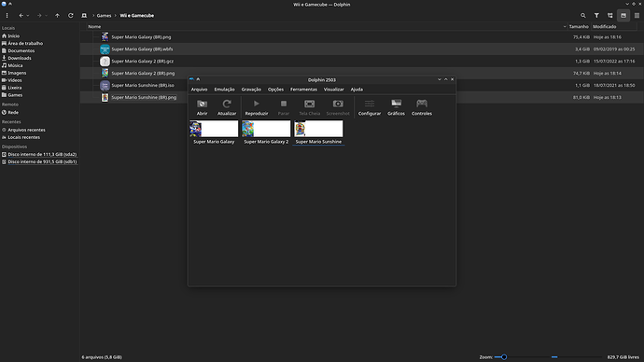Open the Controles gamepad icon
The height and width of the screenshot is (362, 644).
(x=421, y=104)
